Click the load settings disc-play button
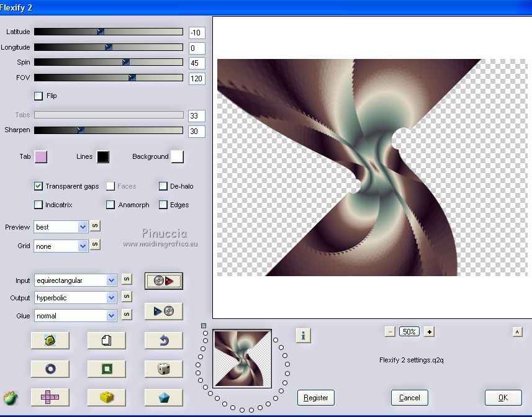Viewport: 532px width, 417px height. 163,280
